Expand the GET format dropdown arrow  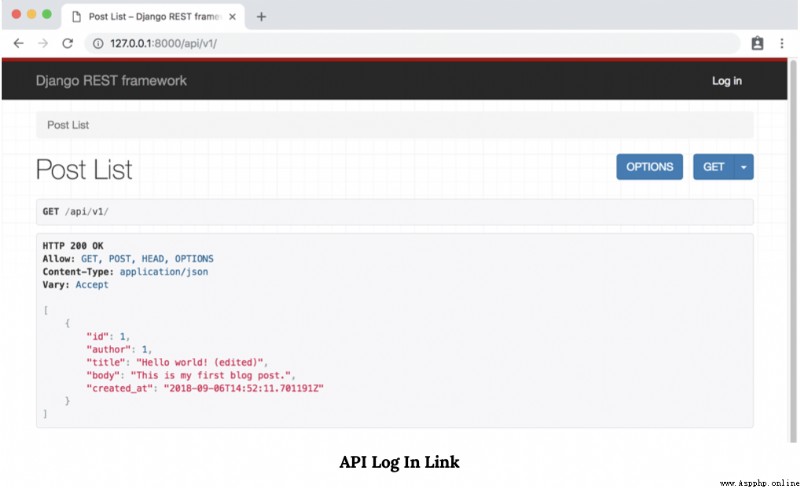(x=744, y=167)
